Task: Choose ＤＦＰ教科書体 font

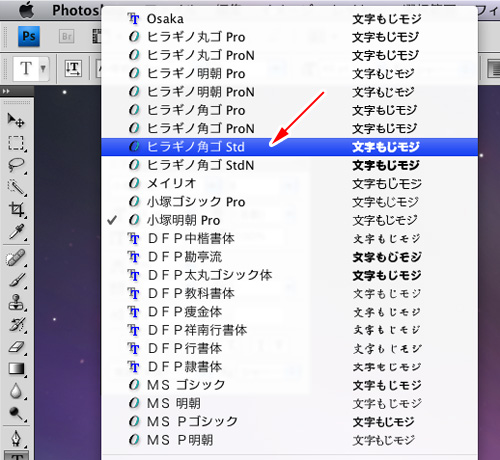Action: coord(289,293)
